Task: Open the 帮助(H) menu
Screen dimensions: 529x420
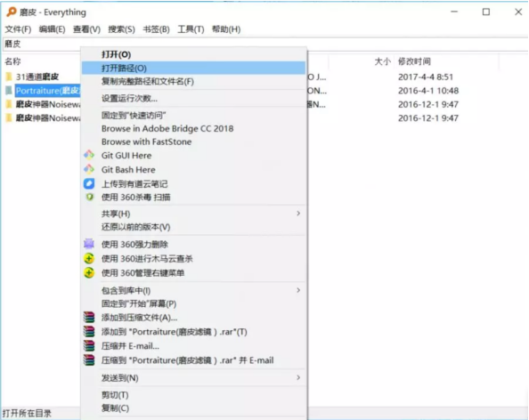Action: tap(226, 29)
